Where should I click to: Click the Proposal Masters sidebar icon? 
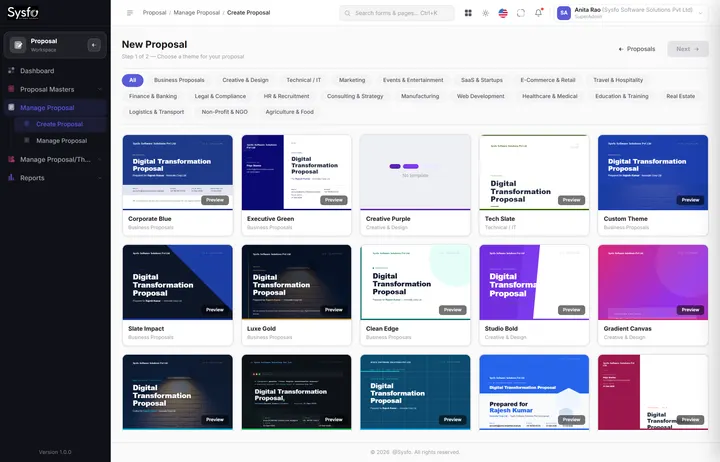point(11,89)
